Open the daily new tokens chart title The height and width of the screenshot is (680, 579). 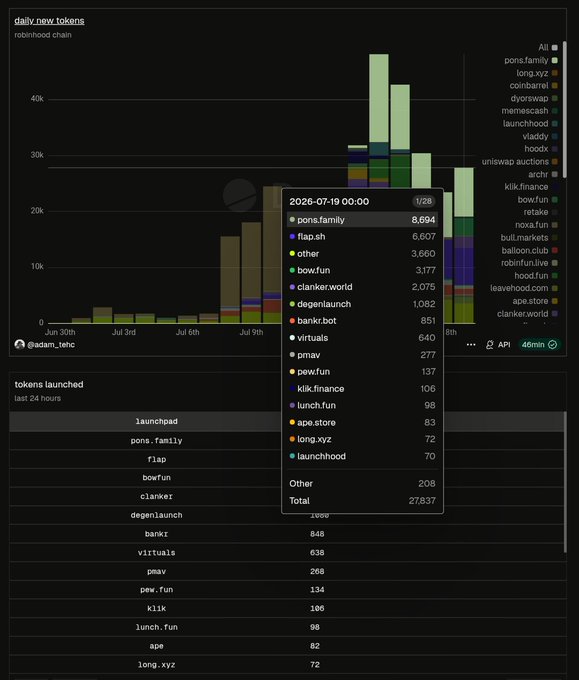49,20
